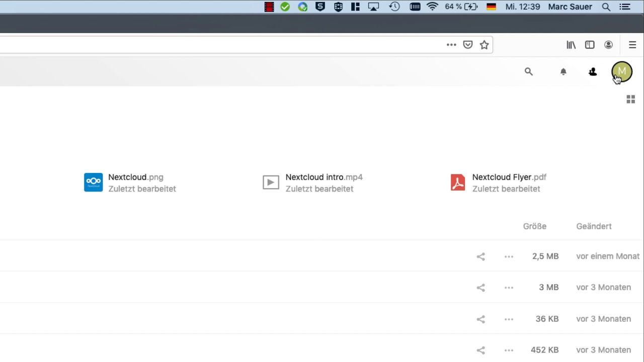Click the 36 KB size value
The width and height of the screenshot is (644, 362).
point(547,319)
